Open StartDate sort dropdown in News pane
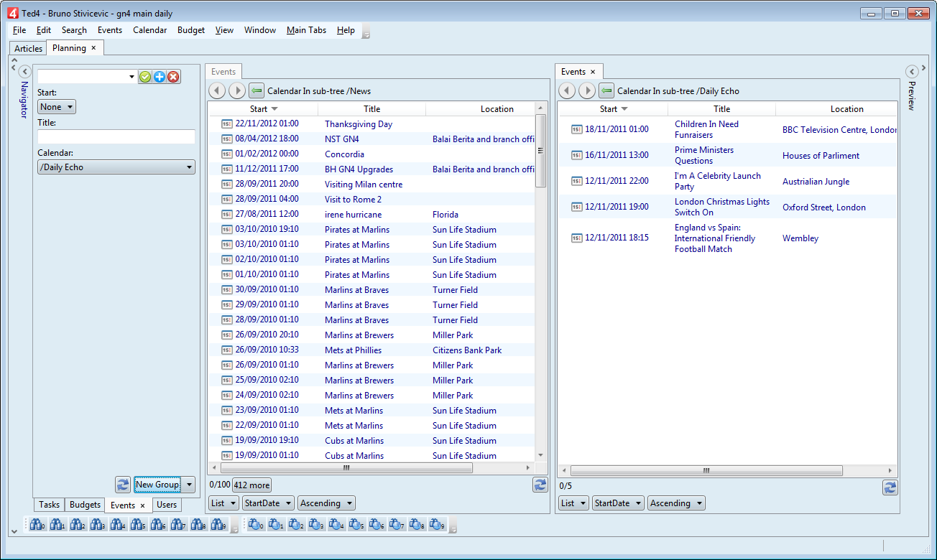The height and width of the screenshot is (560, 937). (268, 503)
